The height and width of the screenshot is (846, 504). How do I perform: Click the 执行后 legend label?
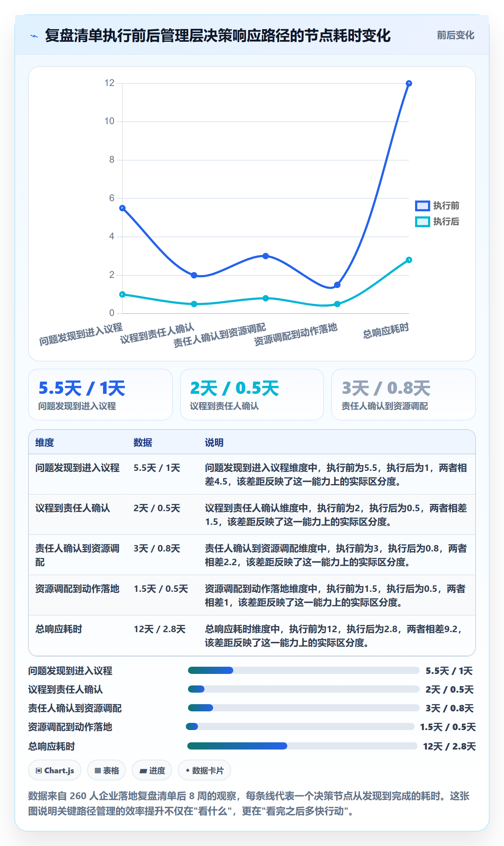tap(446, 222)
